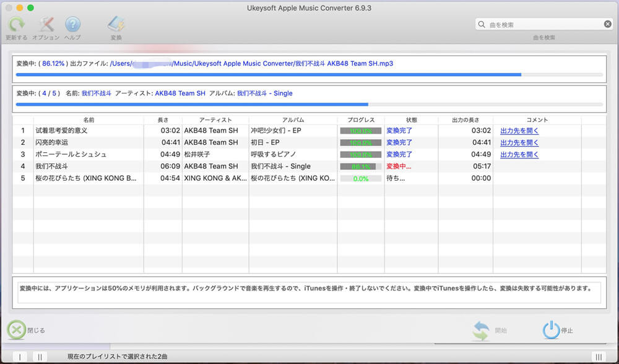
Task: Click 変換完了 status of 闪亮的幸运 row
Action: click(399, 142)
